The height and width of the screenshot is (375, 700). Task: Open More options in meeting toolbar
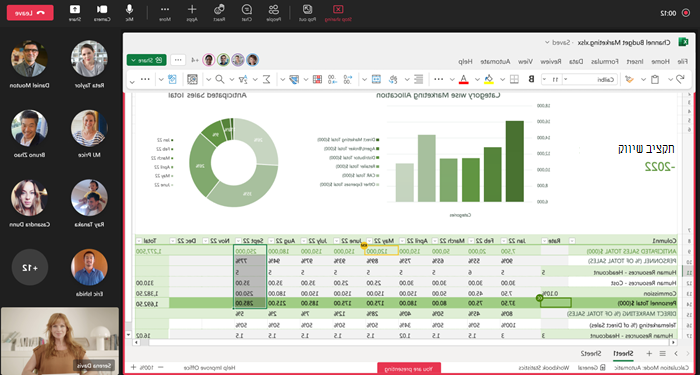point(165,12)
